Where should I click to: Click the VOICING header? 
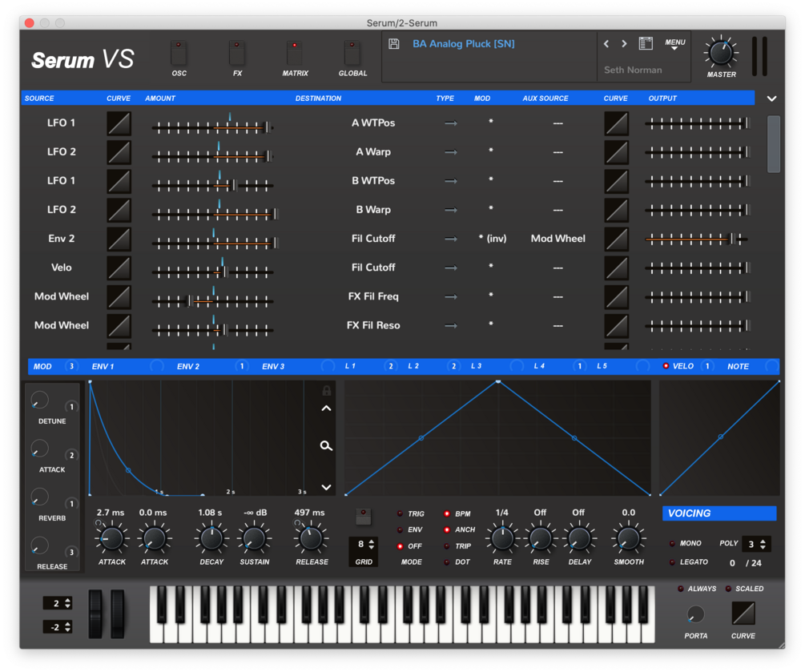point(719,513)
